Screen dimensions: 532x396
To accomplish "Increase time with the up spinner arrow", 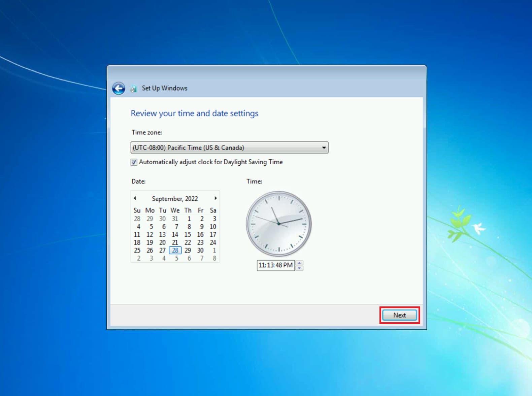I will point(299,263).
